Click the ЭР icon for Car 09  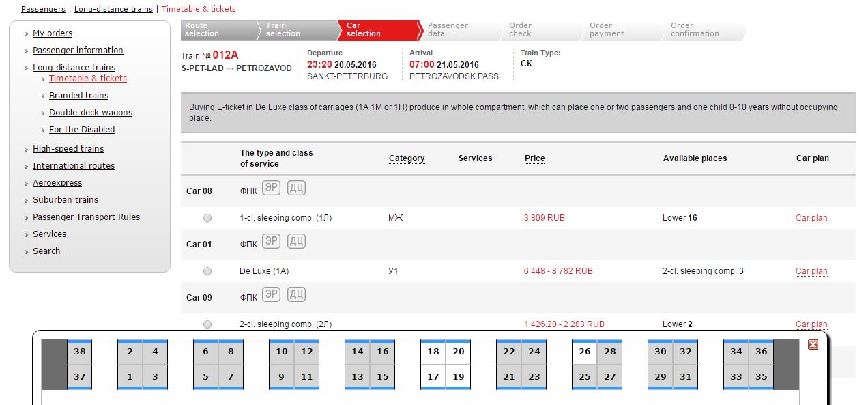pyautogui.click(x=272, y=294)
